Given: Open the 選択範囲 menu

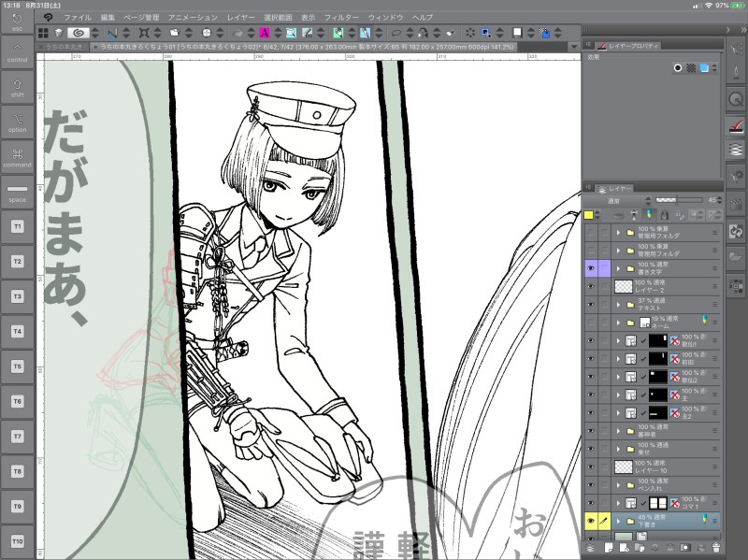Looking at the screenshot, I should pos(278,18).
